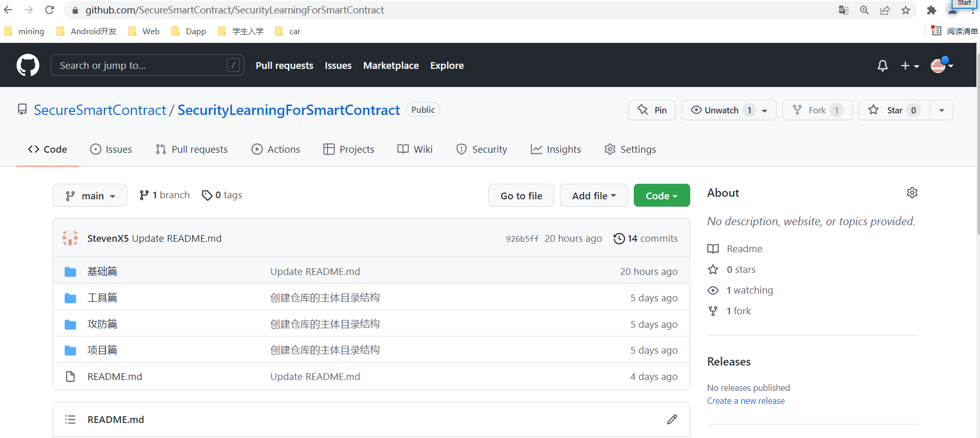This screenshot has width=980, height=438.
Task: Open the Unwatch notifications dropdown
Action: pos(729,110)
